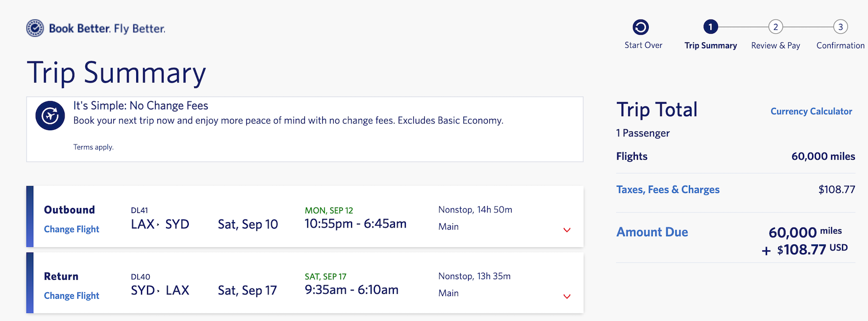This screenshot has height=321, width=868.
Task: Change the Outbound flight
Action: [x=71, y=229]
